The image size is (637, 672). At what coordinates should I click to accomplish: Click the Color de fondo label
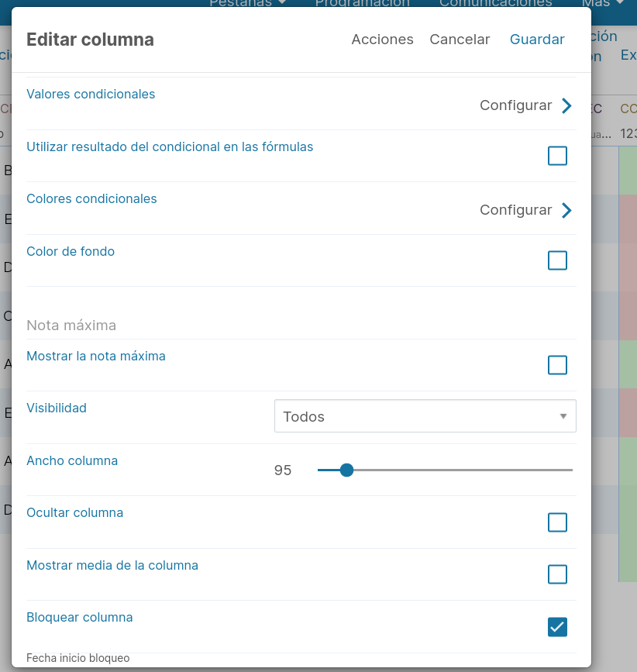(x=71, y=252)
